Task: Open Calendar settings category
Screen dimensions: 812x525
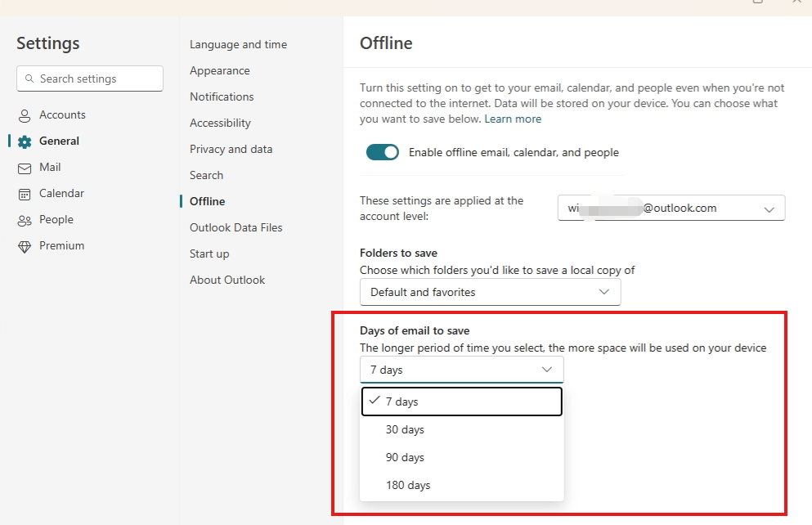Action: pos(61,194)
